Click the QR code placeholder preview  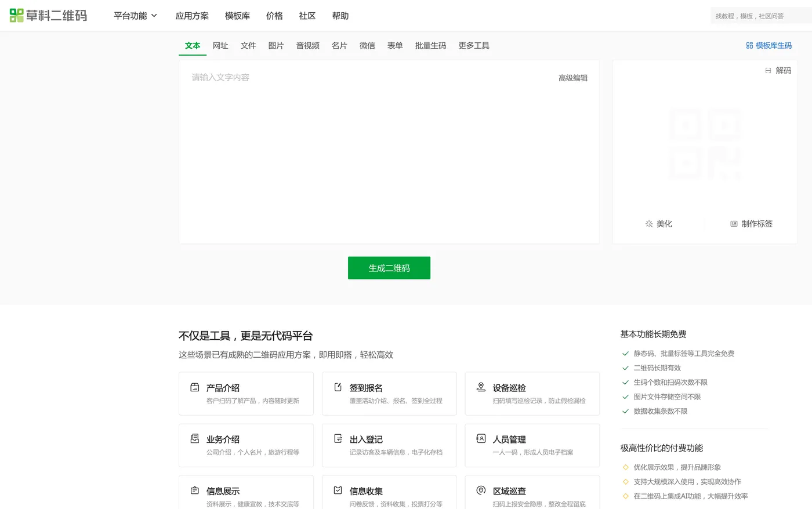[705, 143]
